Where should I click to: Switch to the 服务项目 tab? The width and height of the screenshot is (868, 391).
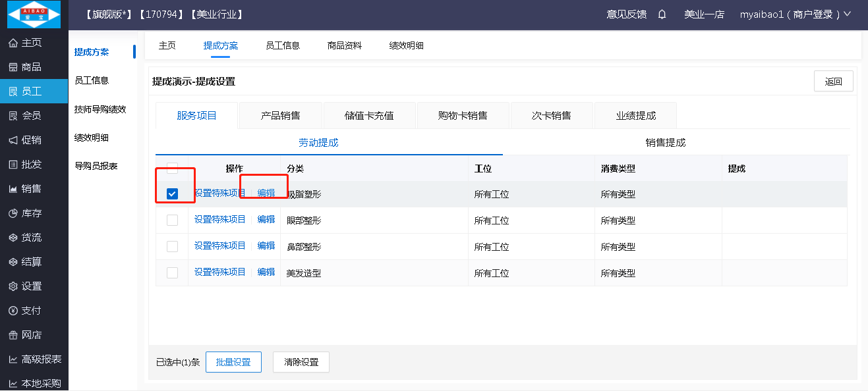[196, 115]
